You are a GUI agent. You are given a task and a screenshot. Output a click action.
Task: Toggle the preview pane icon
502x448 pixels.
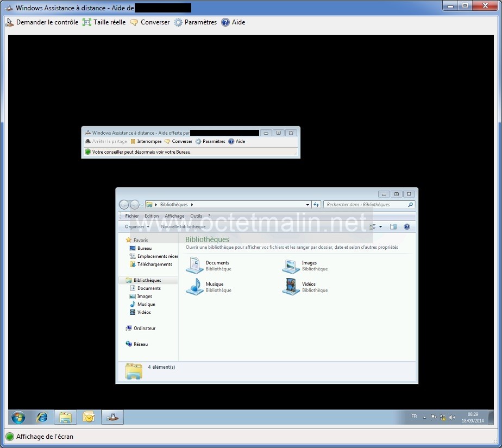pos(393,226)
